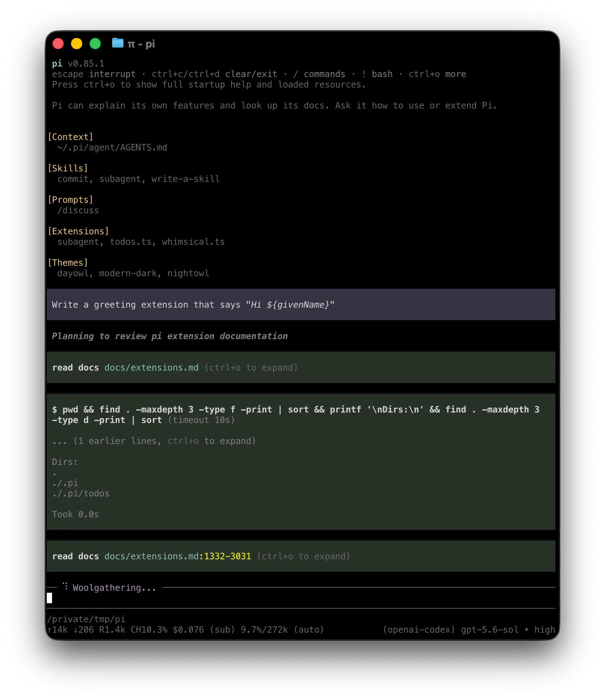
Task: Click the "[Prompts]" section heading
Action: tap(71, 200)
